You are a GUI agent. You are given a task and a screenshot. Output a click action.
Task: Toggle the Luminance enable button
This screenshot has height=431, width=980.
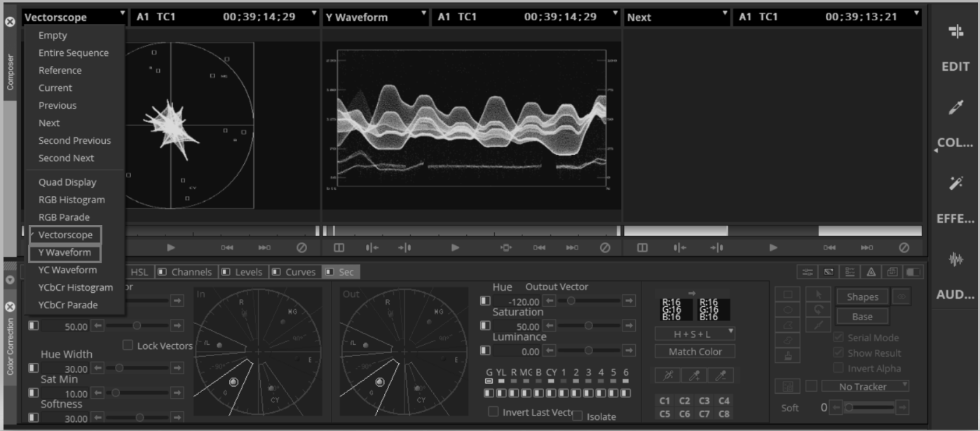pyautogui.click(x=485, y=350)
